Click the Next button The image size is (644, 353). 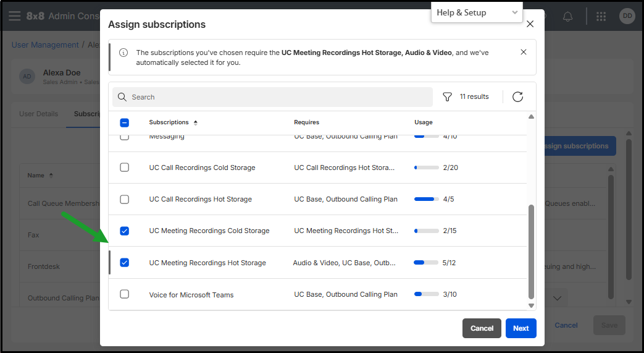tap(521, 328)
